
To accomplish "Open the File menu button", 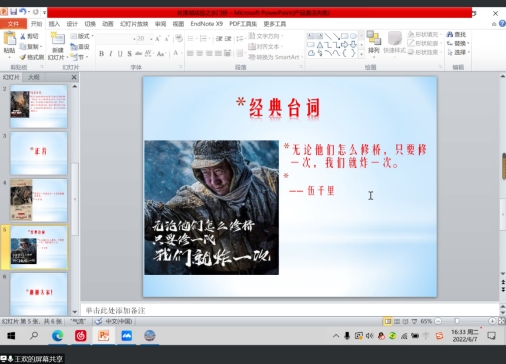I will (x=13, y=24).
